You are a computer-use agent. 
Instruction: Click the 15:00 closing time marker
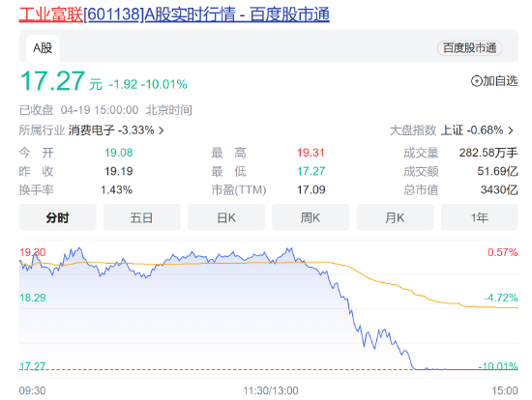point(505,390)
